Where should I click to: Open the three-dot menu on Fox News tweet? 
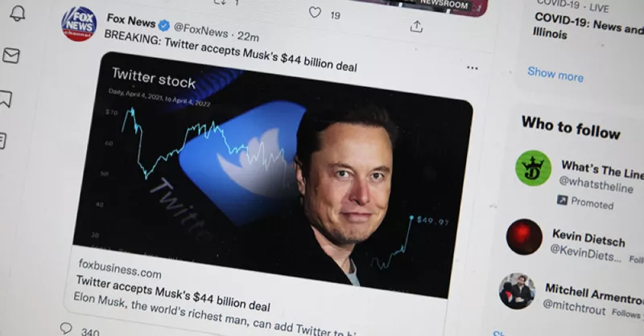(x=473, y=68)
